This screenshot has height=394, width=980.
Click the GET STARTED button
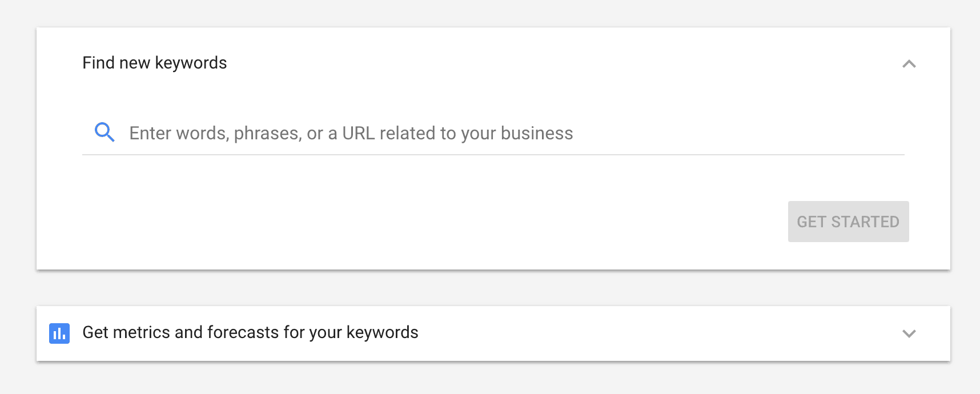point(848,222)
